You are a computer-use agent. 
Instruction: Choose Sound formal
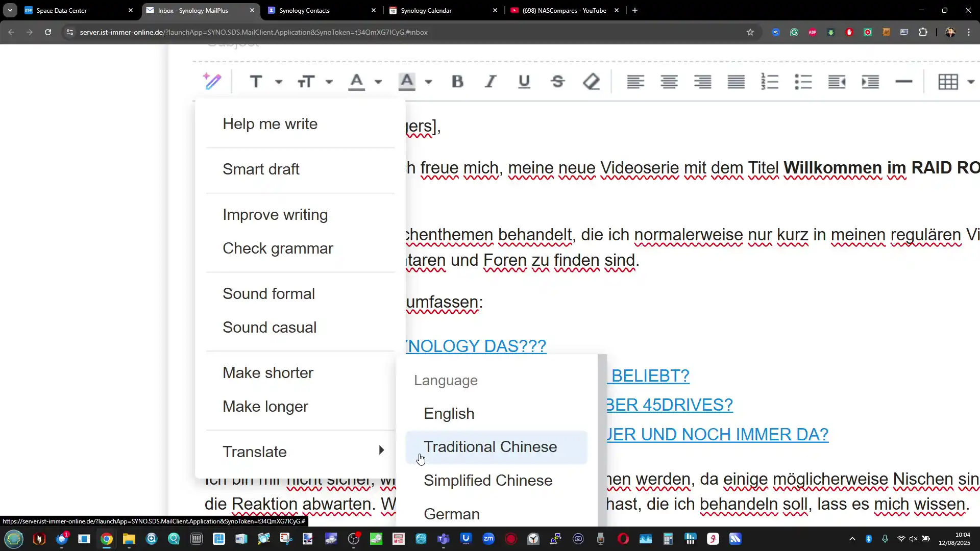(x=300, y=294)
